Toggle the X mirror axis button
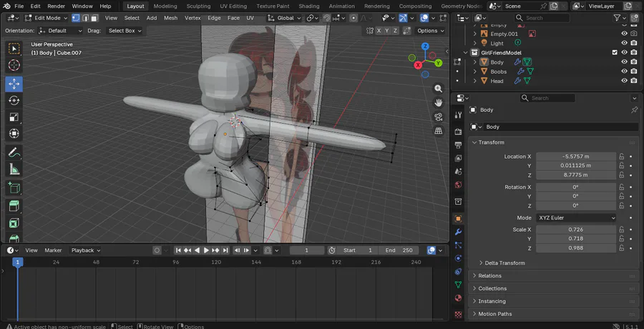Image resolution: width=644 pixels, height=329 pixels. (379, 31)
